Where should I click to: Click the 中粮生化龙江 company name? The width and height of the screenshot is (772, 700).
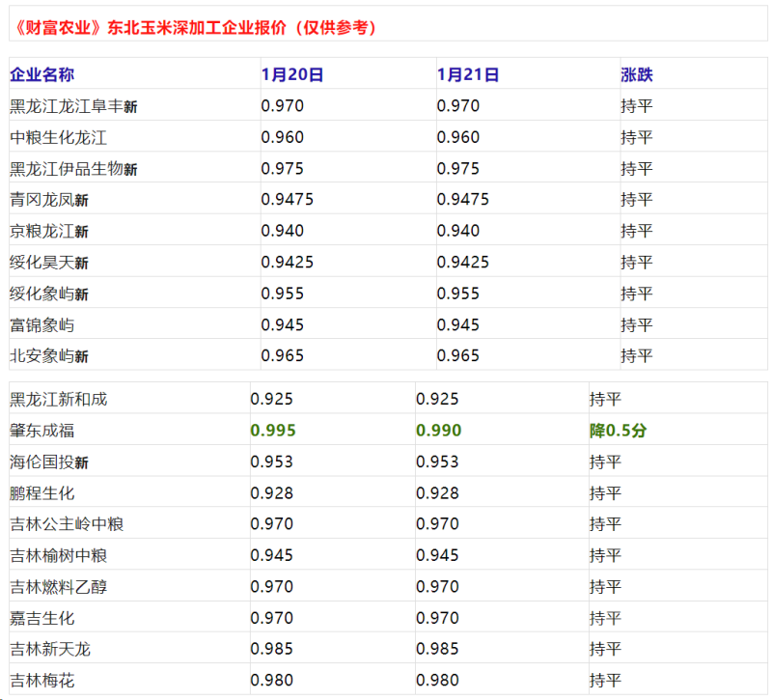pyautogui.click(x=58, y=137)
